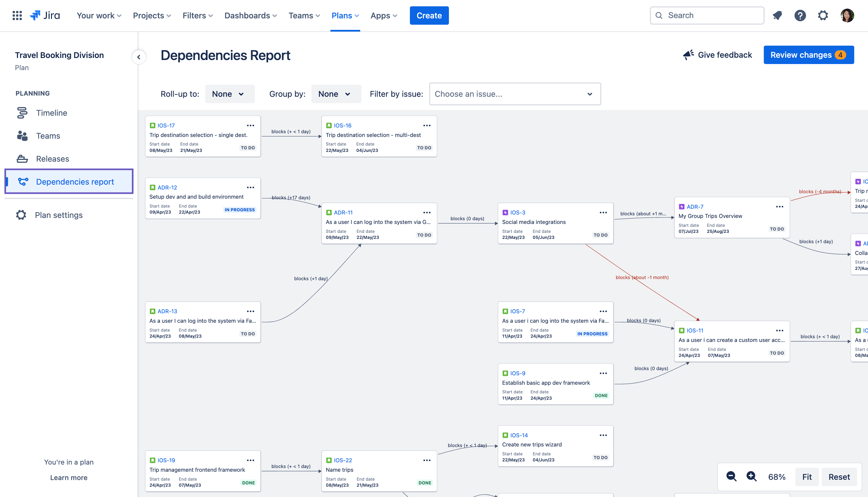Click the Review changes button
Viewport: 868px width, 497px height.
point(808,55)
